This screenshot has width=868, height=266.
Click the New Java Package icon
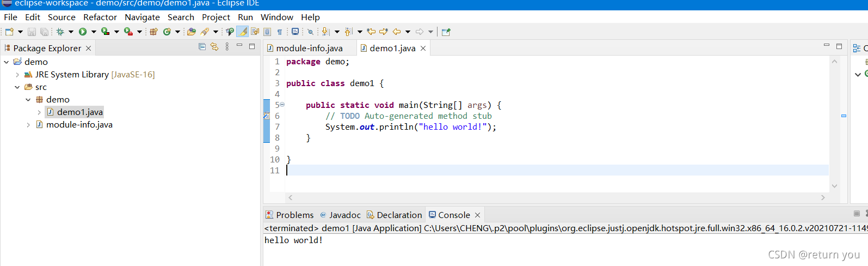154,32
